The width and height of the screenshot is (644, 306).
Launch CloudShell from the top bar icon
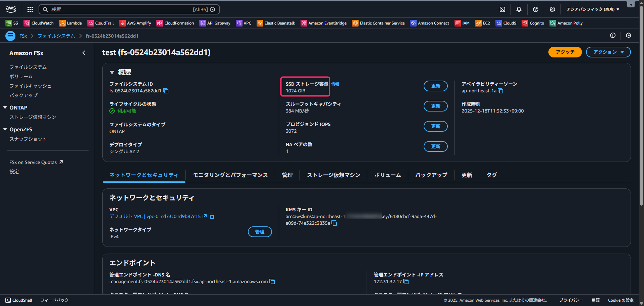pos(502,9)
